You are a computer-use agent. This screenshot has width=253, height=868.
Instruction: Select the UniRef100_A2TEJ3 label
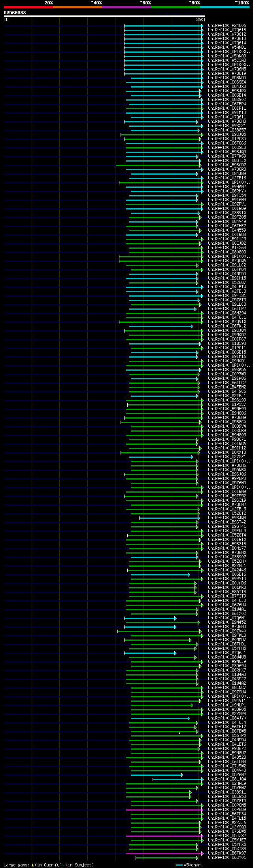tap(227, 291)
